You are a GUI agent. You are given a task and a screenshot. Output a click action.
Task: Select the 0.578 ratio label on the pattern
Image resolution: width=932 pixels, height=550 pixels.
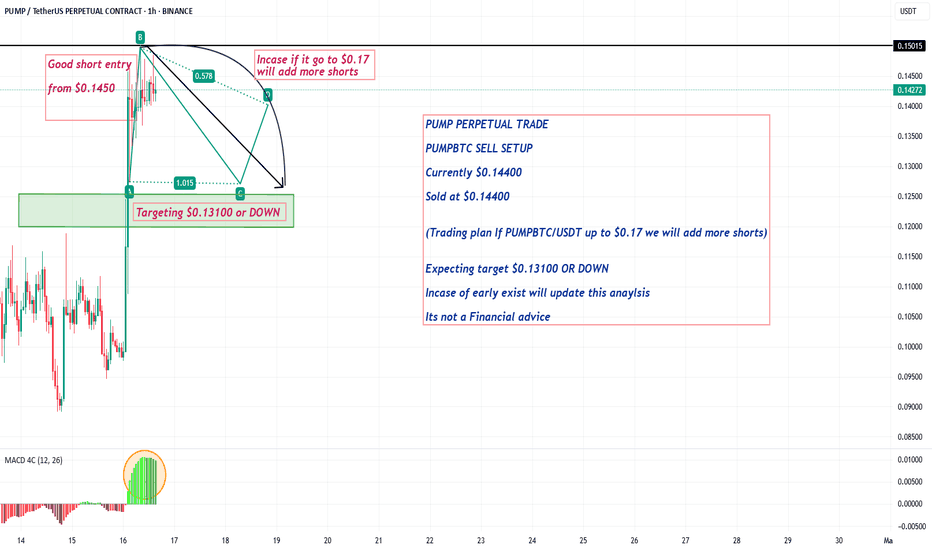point(203,76)
